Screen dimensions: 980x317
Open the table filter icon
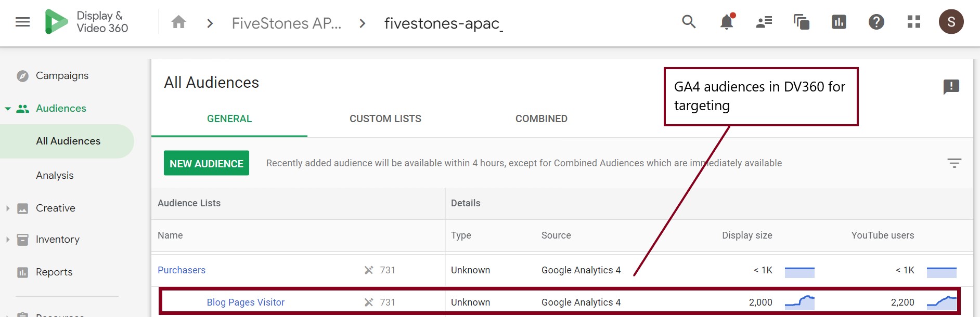[955, 163]
